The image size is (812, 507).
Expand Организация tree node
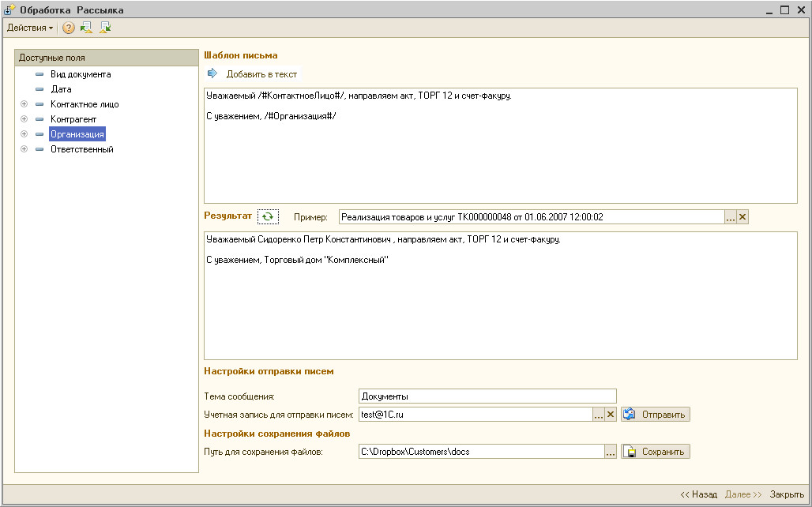(24, 134)
